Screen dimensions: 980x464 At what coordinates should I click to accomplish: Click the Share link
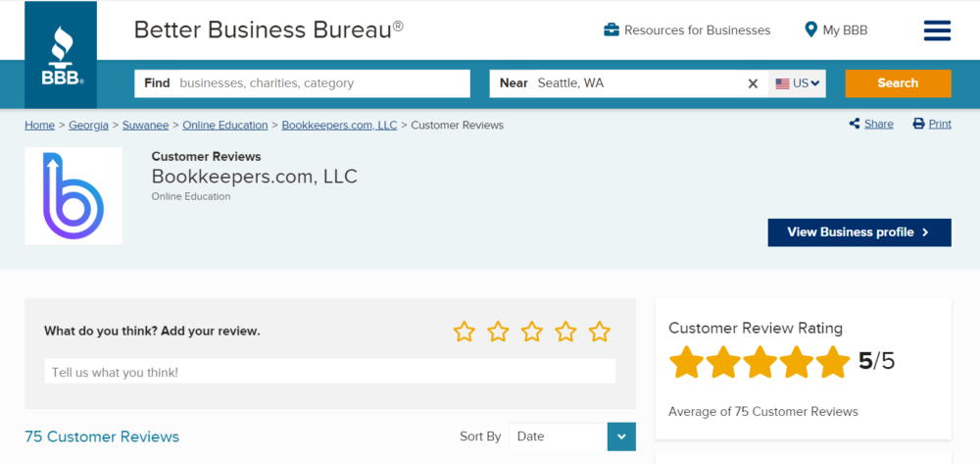tap(879, 124)
